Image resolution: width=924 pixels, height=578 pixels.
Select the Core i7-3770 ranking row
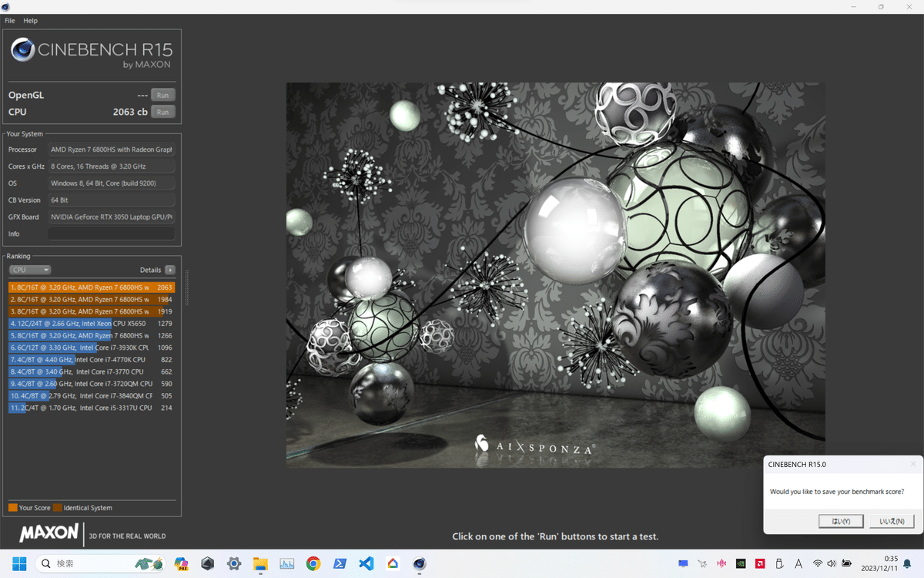[92, 371]
